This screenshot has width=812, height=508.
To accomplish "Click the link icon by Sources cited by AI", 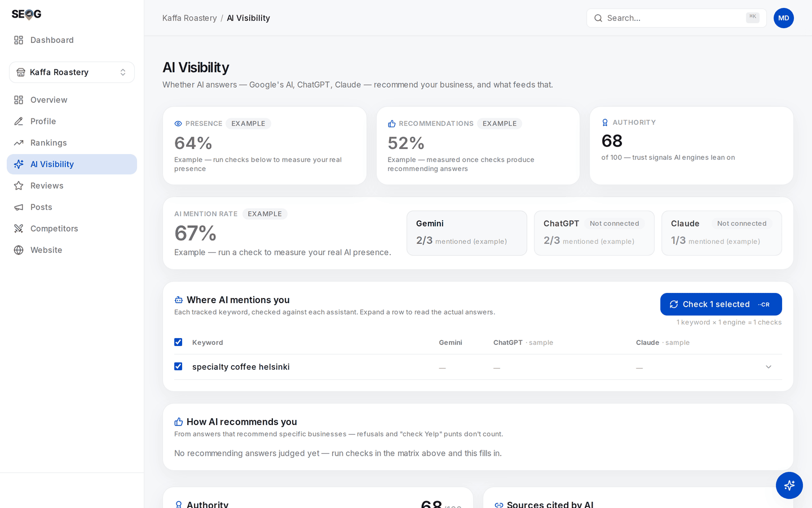I will point(499,505).
